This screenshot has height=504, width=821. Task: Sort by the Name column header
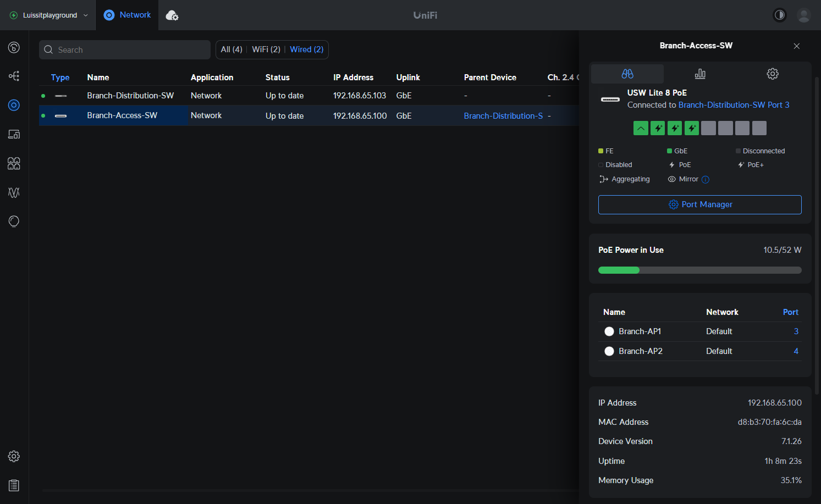[x=98, y=77]
